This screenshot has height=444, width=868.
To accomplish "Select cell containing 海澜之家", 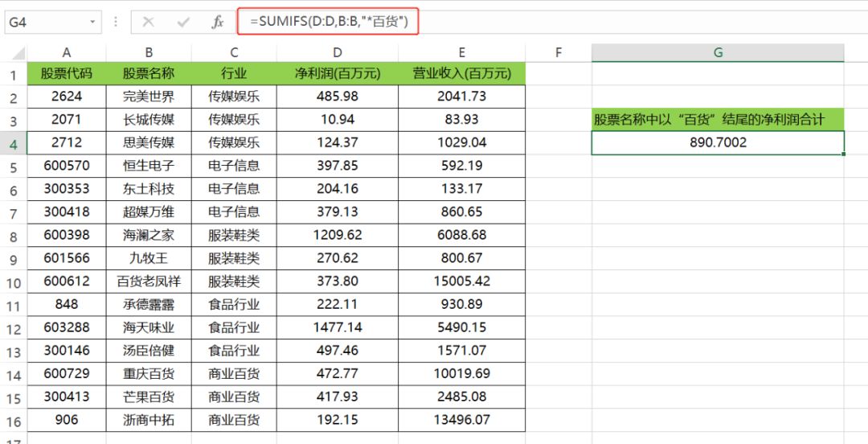I will pyautogui.click(x=149, y=235).
